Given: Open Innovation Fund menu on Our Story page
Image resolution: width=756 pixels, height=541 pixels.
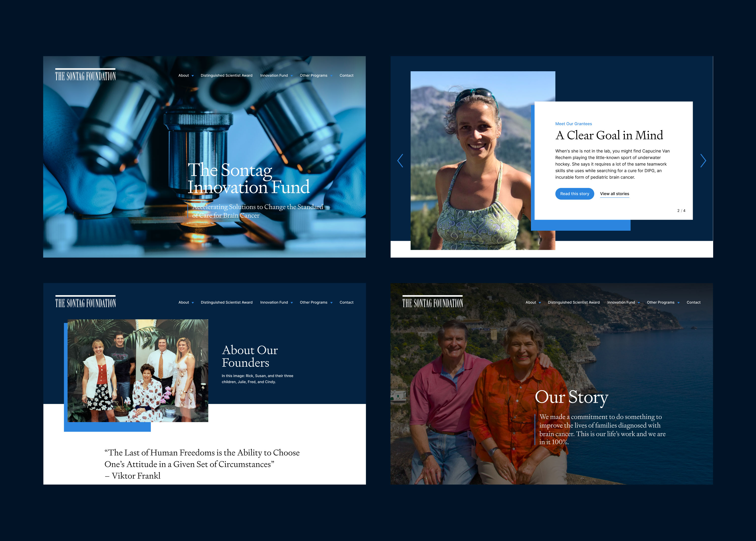Looking at the screenshot, I should pyautogui.click(x=621, y=302).
